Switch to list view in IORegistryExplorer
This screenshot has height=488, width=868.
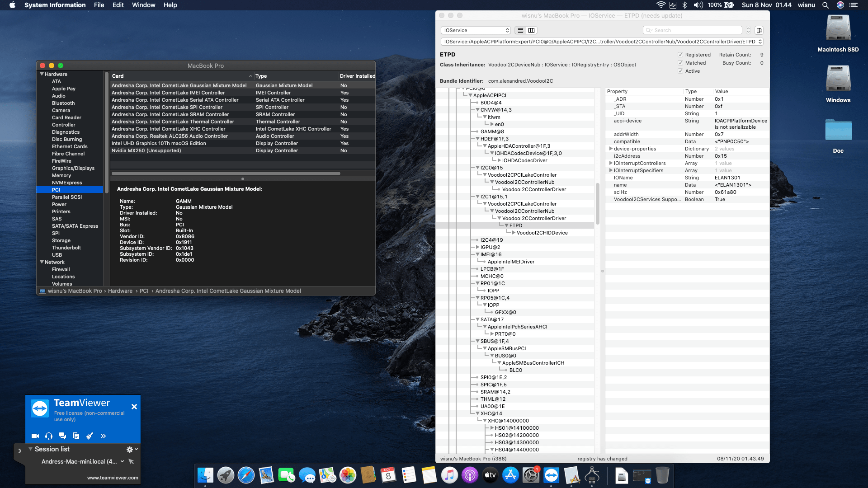click(x=520, y=30)
